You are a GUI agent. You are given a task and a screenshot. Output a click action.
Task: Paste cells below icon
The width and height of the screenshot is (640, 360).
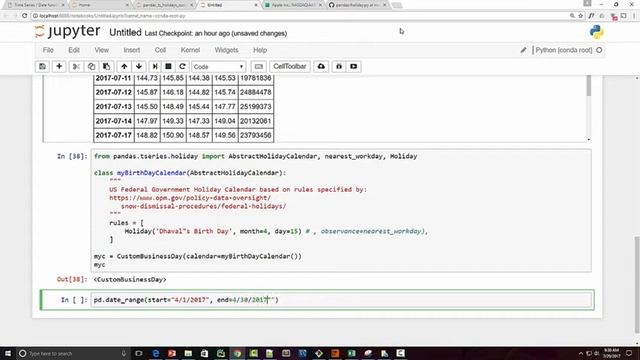point(107,67)
